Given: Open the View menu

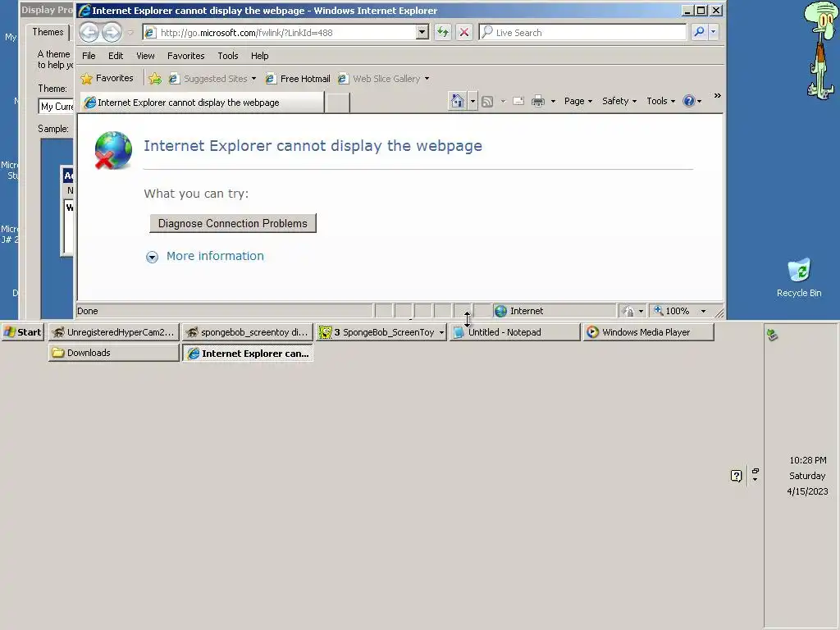Looking at the screenshot, I should tap(145, 56).
